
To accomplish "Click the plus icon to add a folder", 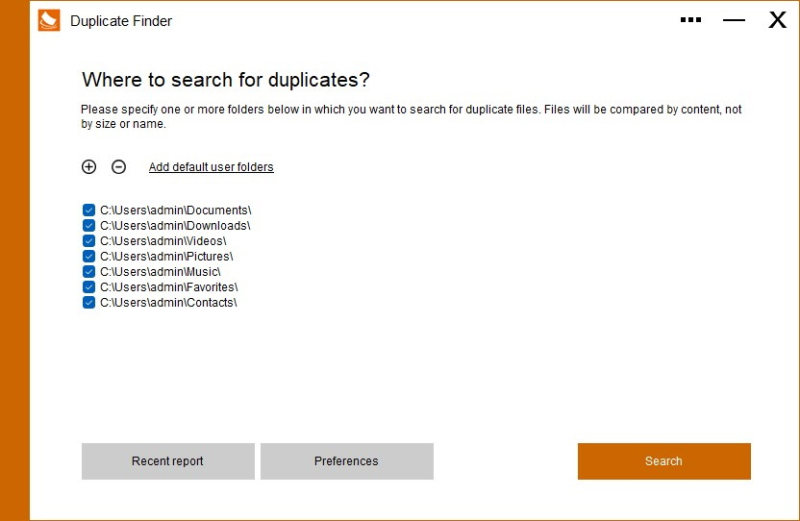I will 89,167.
